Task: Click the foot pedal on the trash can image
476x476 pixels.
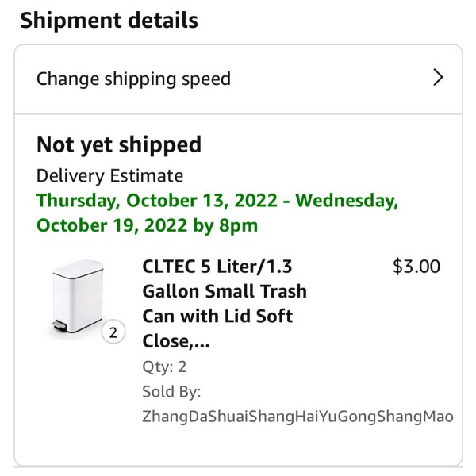Action: coord(59,326)
